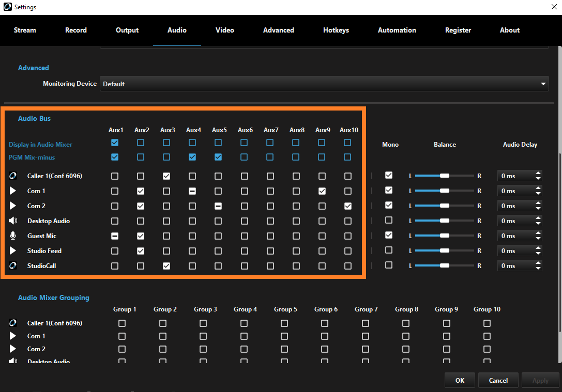This screenshot has height=392, width=562.
Task: Click the Com 1 play icon in Audio Bus
Action: tap(13, 191)
